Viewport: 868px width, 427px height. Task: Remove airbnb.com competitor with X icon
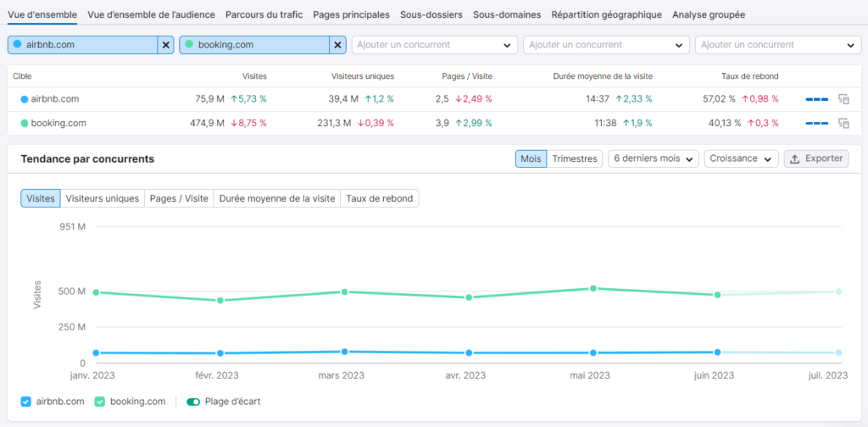coord(165,45)
